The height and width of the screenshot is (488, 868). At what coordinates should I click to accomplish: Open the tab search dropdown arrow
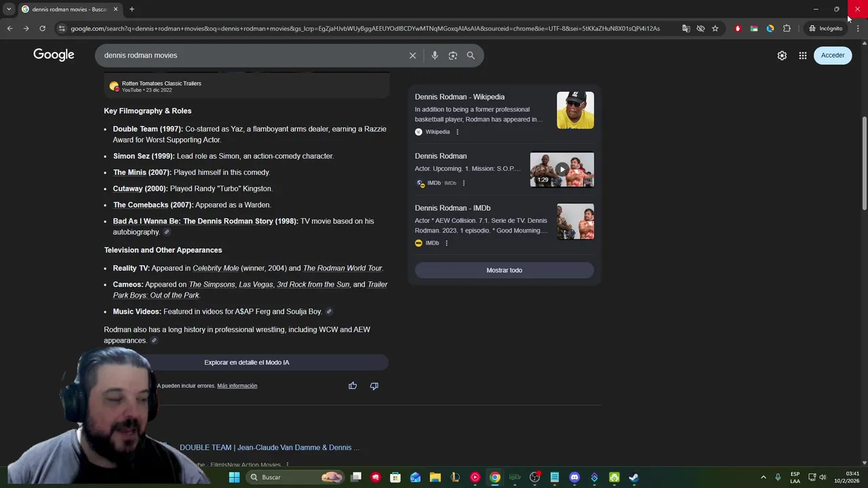point(9,9)
